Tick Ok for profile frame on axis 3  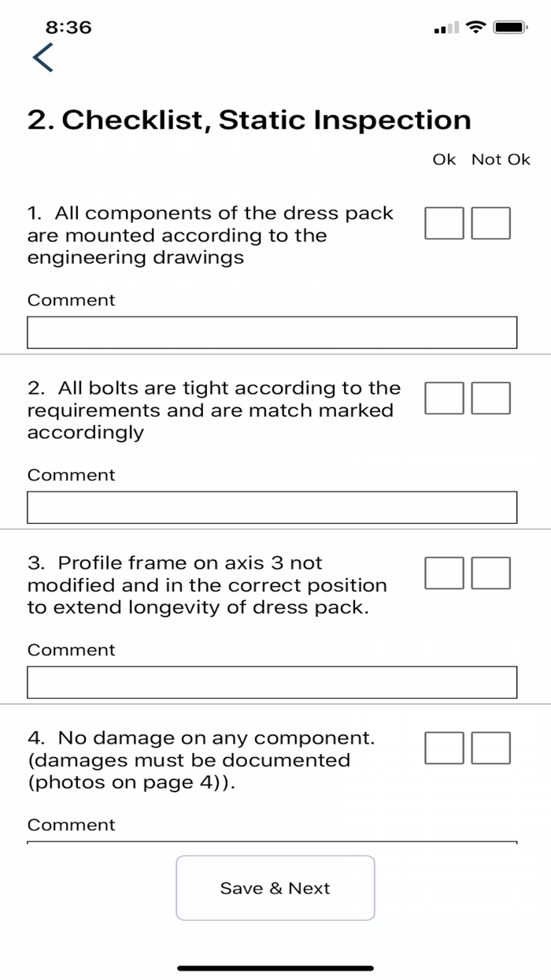point(444,573)
